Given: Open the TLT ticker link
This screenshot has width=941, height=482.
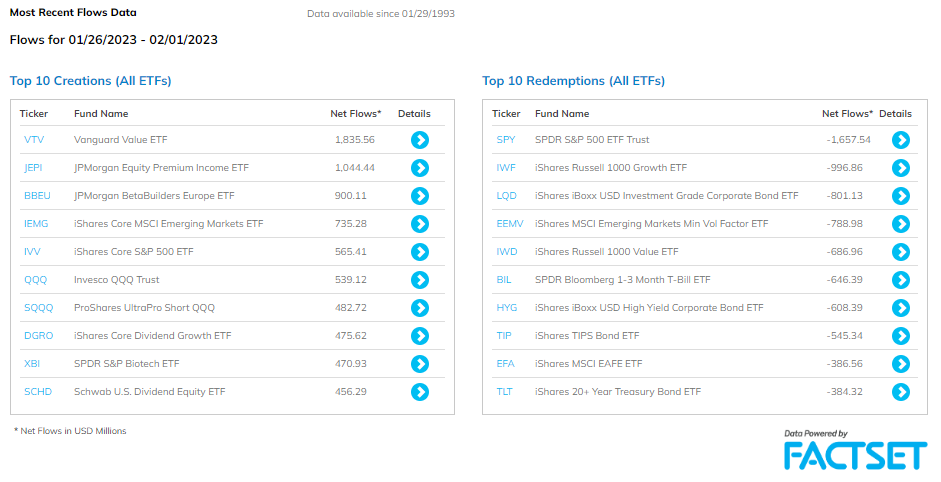Looking at the screenshot, I should 505,392.
